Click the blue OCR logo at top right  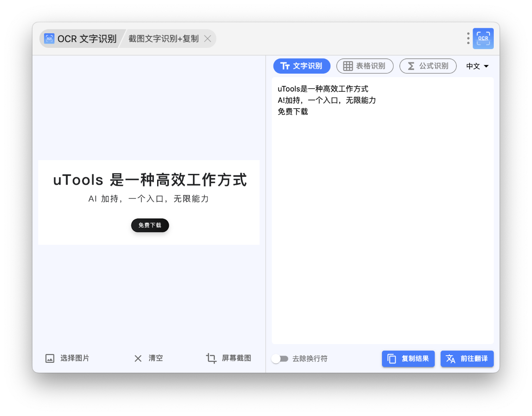coord(483,38)
